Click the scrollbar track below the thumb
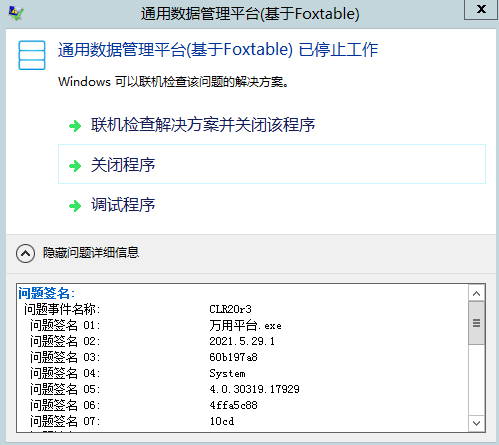 [477, 380]
